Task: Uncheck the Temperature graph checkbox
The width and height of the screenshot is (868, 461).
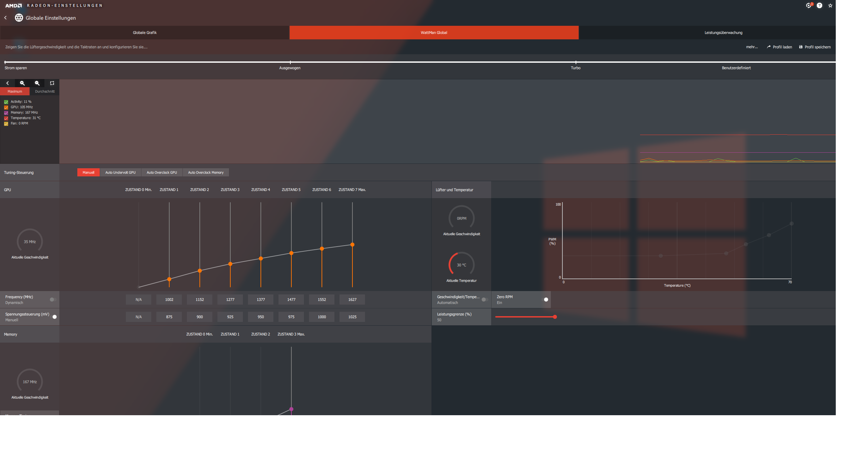Action: 6,118
